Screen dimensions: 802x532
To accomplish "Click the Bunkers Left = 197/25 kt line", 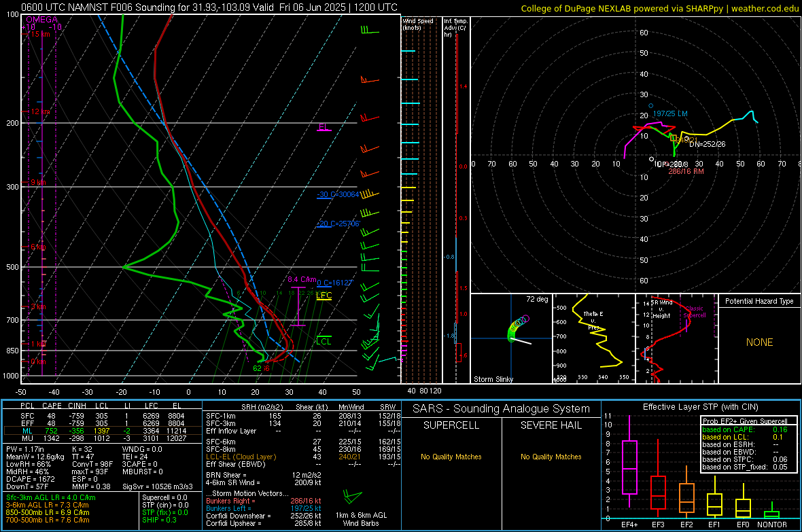I will [264, 508].
